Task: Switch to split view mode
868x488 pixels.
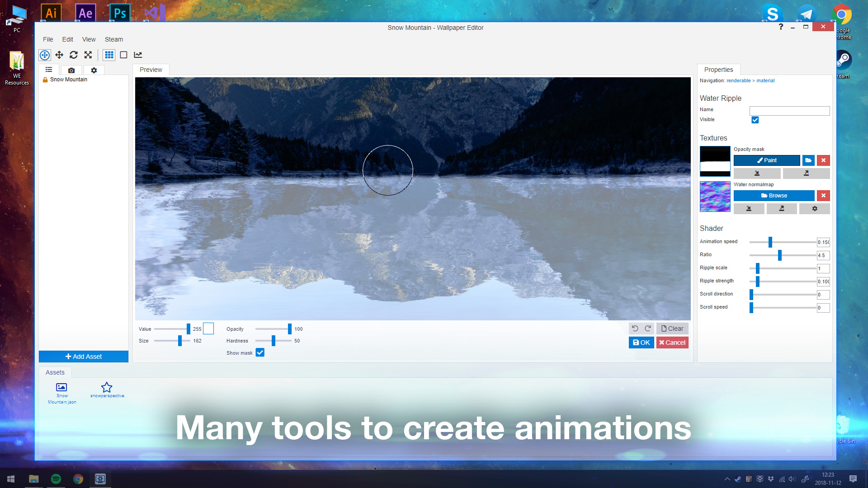Action: (x=123, y=55)
